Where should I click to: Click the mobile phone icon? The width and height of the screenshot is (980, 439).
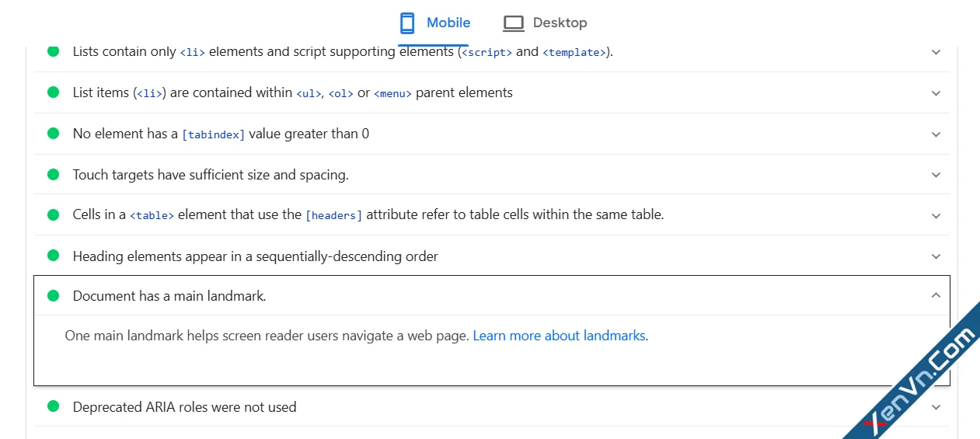pyautogui.click(x=407, y=23)
